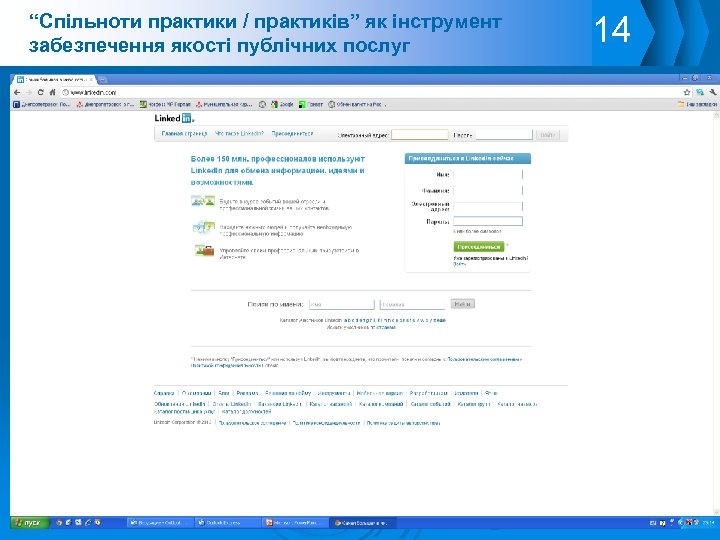Bookmark this page with the star icon
Image resolution: width=720 pixels, height=540 pixels.
pyautogui.click(x=687, y=92)
